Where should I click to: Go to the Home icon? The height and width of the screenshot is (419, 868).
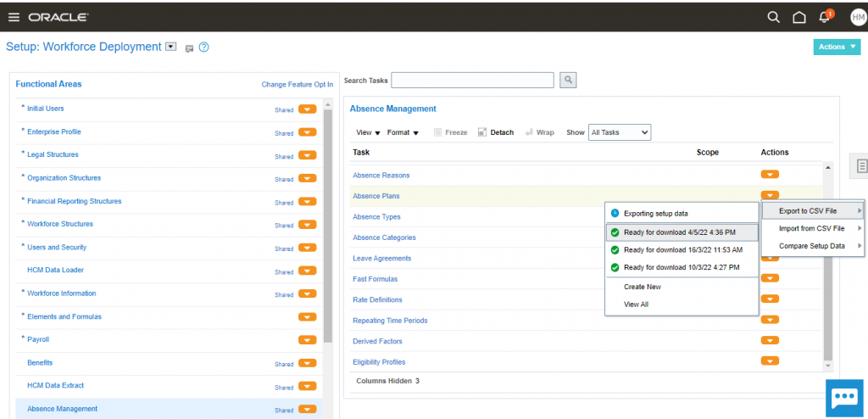click(x=798, y=17)
